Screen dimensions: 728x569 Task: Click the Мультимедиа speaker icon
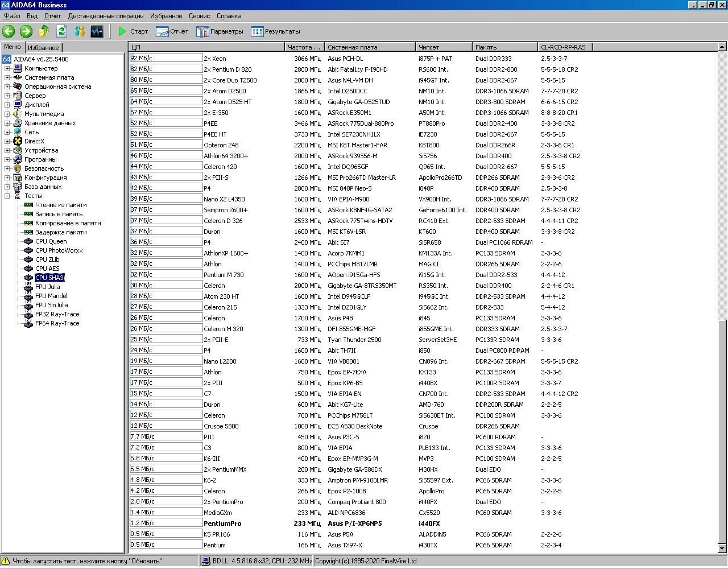(18, 114)
